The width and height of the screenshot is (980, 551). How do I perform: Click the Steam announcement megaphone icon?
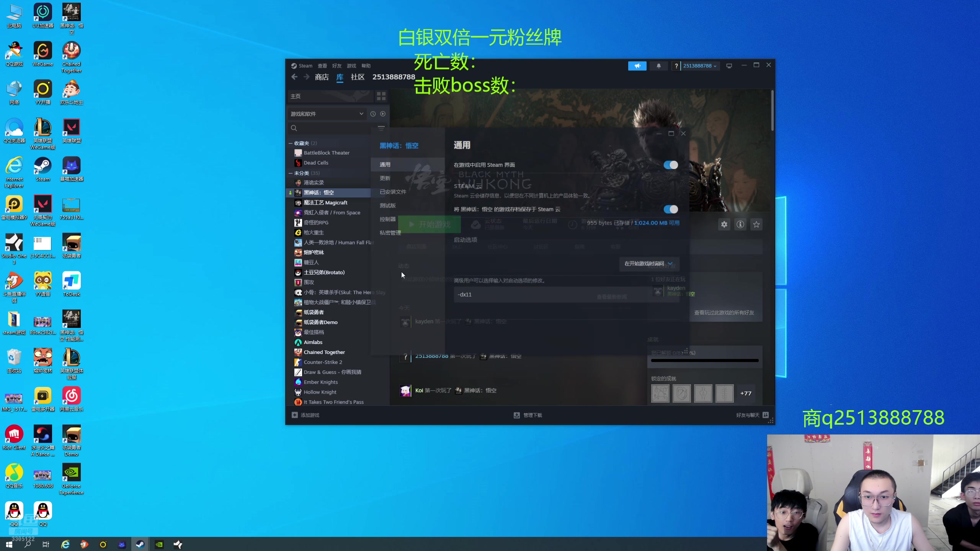pos(637,66)
